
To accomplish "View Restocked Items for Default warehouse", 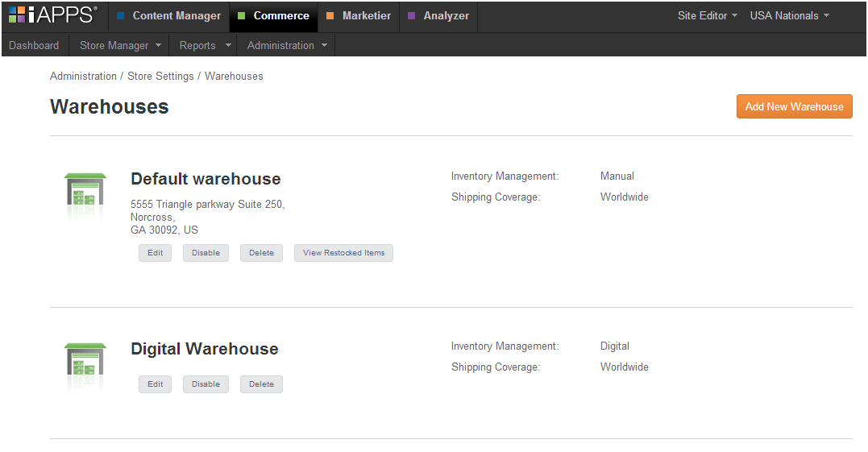I will (343, 253).
